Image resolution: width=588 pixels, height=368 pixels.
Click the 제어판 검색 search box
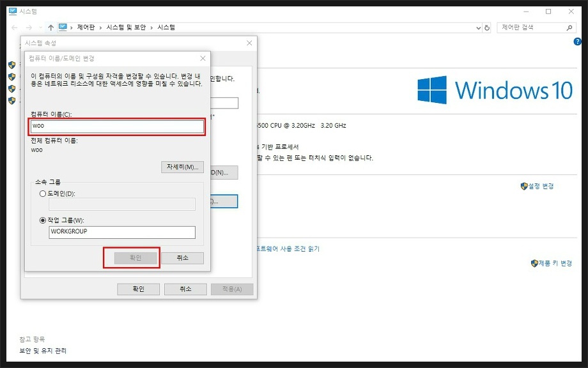point(537,27)
